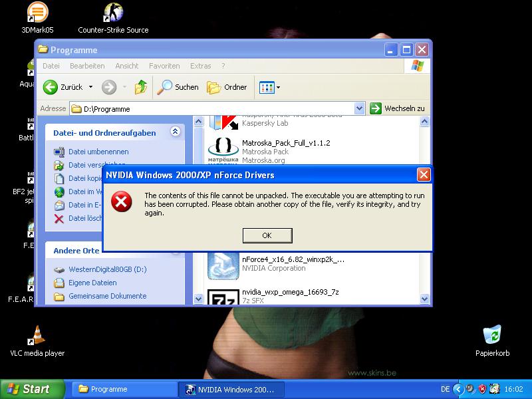Click the Windows flag logo in Explorer

point(417,66)
